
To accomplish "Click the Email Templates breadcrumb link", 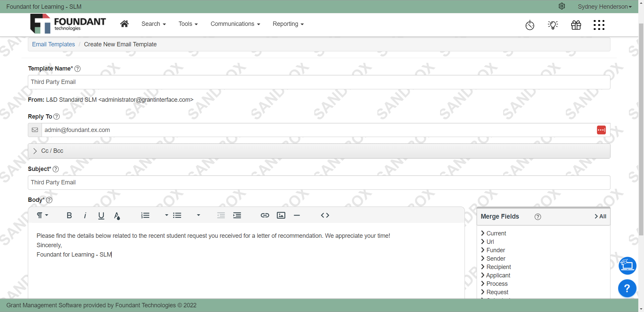I will pyautogui.click(x=53, y=44).
